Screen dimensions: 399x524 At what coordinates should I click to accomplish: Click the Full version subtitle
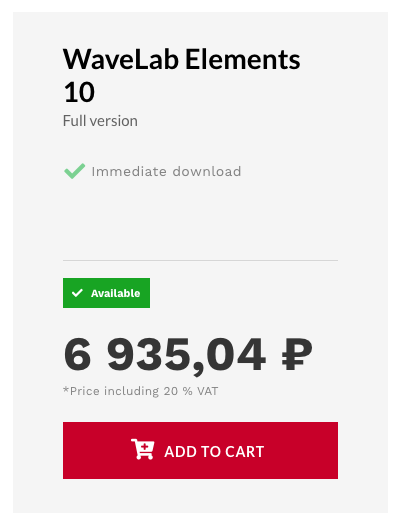(100, 121)
